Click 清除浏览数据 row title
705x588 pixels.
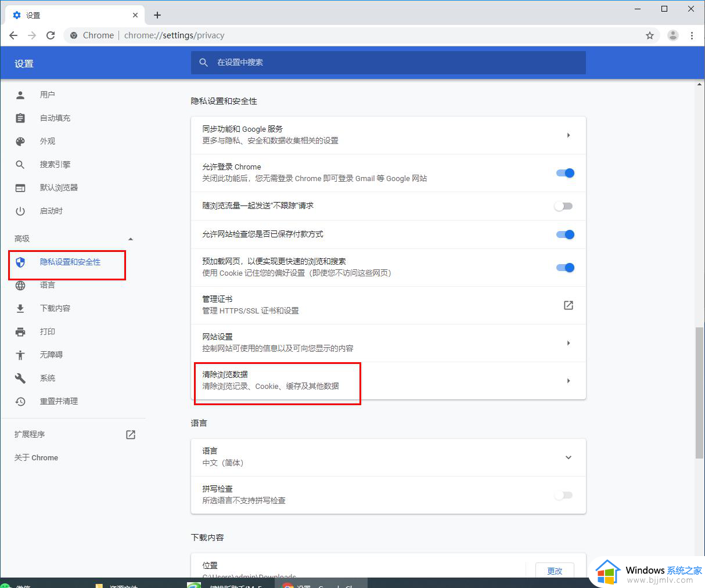225,374
